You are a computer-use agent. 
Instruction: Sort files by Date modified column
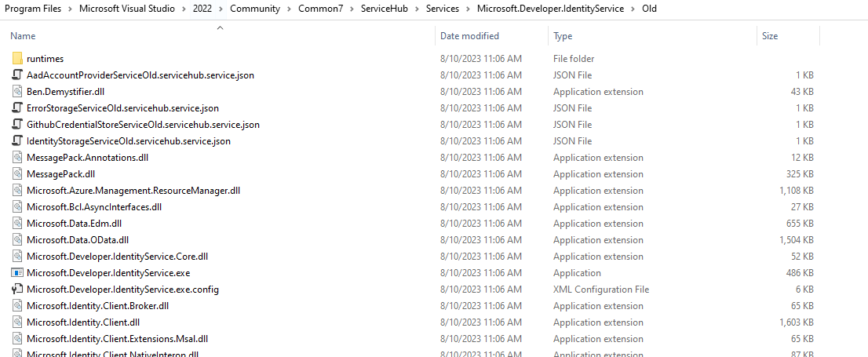469,36
